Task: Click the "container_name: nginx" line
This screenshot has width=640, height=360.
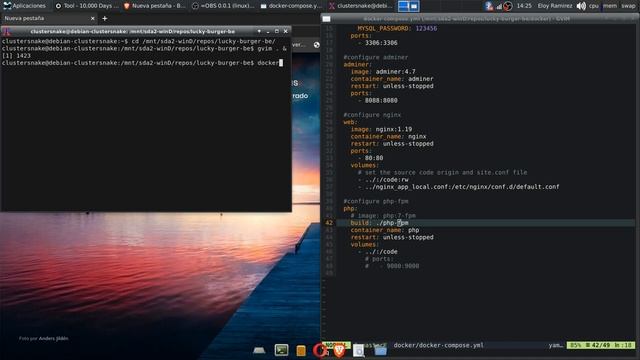Action: 388,136
